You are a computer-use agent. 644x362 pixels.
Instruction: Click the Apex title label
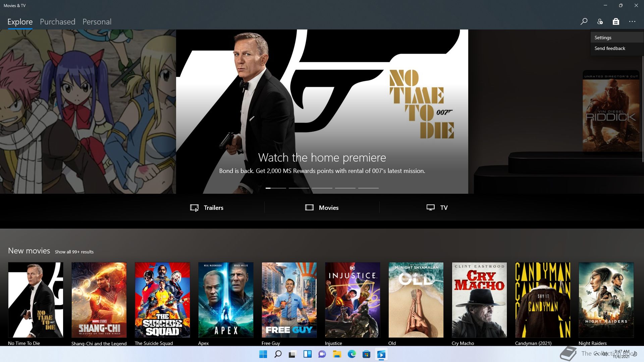click(x=203, y=343)
